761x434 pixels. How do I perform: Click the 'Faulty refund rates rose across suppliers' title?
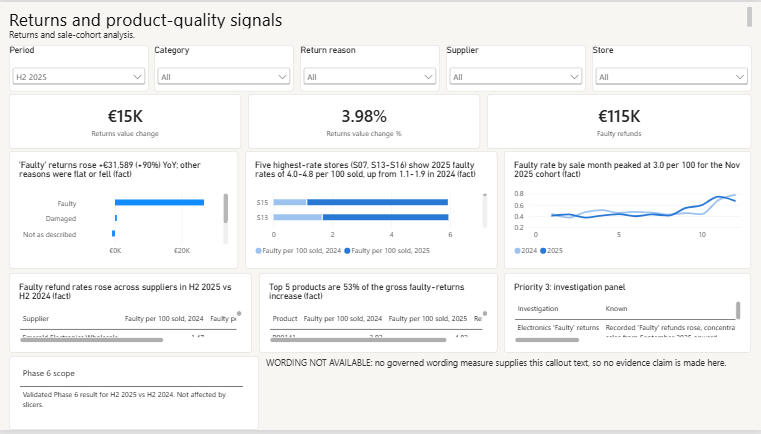(125, 291)
